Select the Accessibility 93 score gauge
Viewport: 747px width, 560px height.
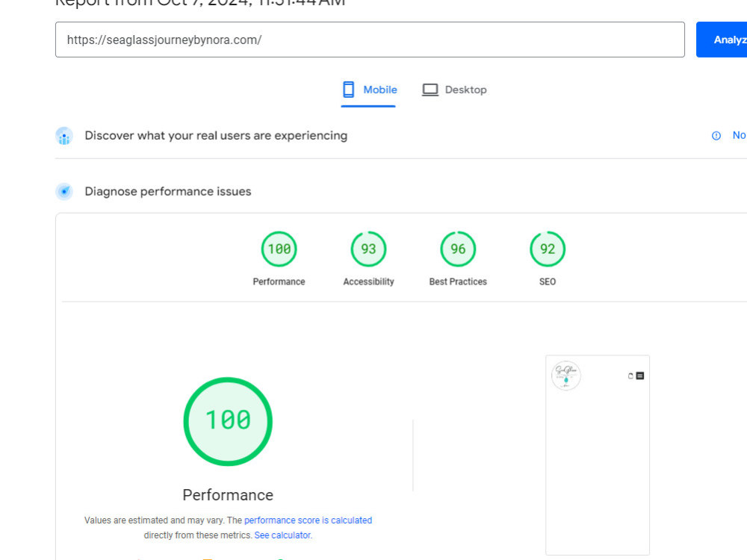[368, 249]
